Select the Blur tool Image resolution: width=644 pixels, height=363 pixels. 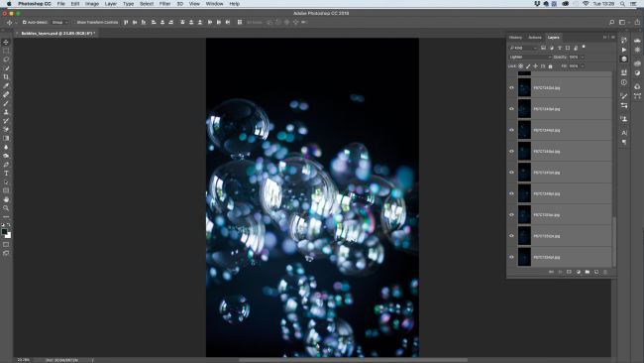(x=6, y=147)
